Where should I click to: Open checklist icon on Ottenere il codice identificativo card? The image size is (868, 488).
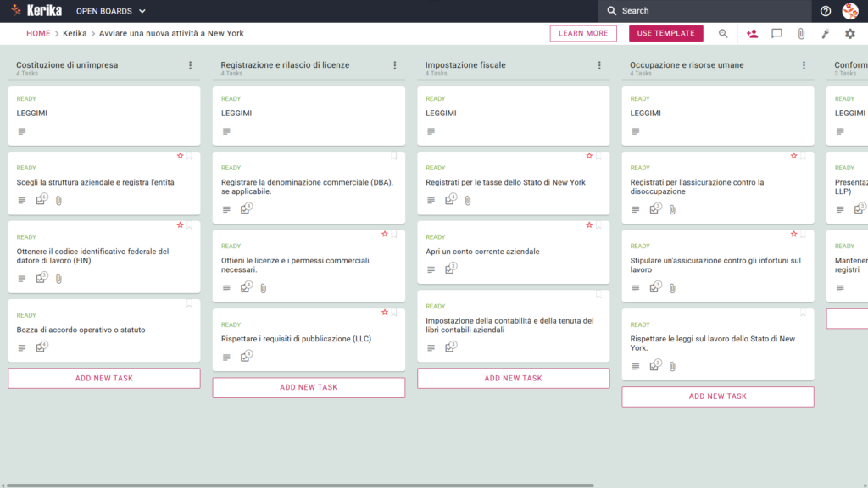pyautogui.click(x=42, y=278)
